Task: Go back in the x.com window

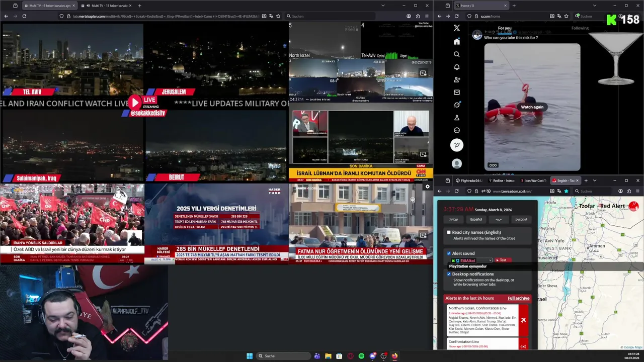Action: [439, 16]
